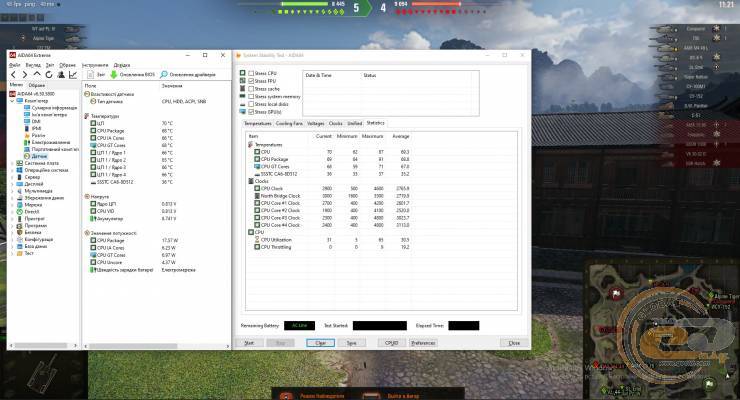Viewport: 740px width, 400px height.
Task: Refresh the AIDA64 sensor page
Action: tap(49, 75)
